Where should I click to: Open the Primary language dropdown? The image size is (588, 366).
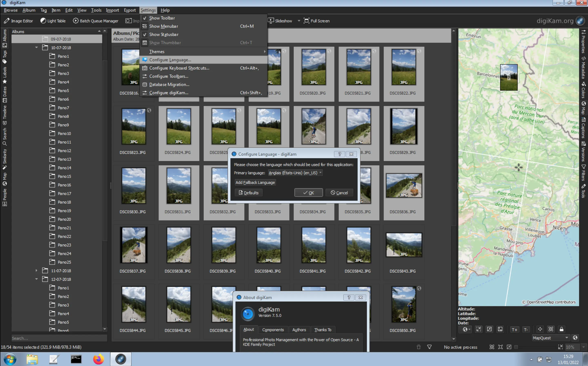[x=295, y=173]
